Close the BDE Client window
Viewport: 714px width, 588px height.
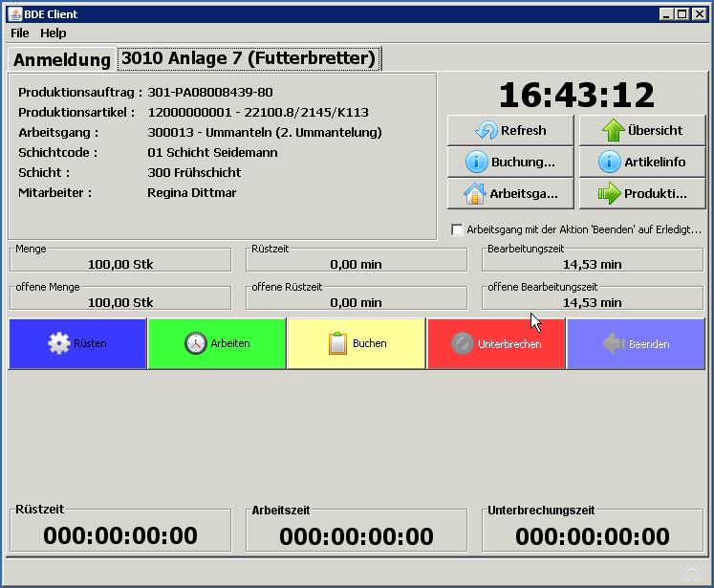click(x=699, y=14)
